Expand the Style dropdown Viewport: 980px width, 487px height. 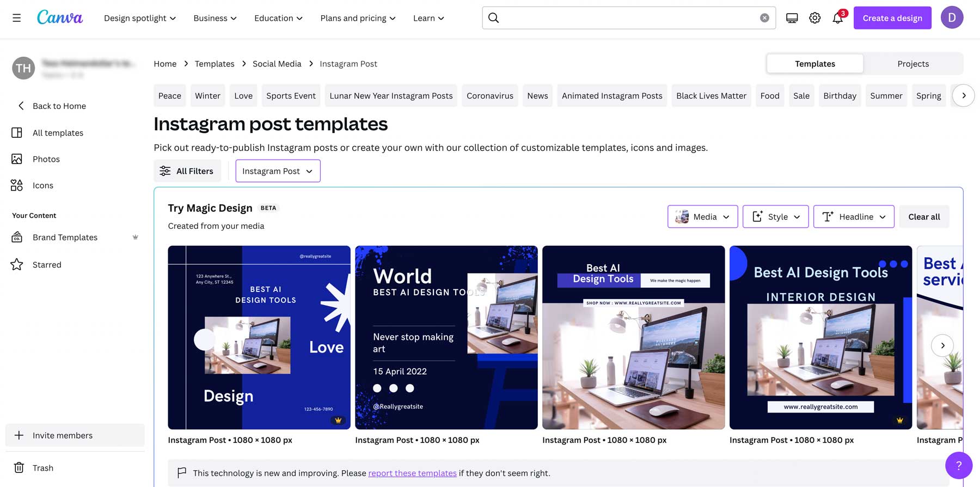click(x=775, y=217)
